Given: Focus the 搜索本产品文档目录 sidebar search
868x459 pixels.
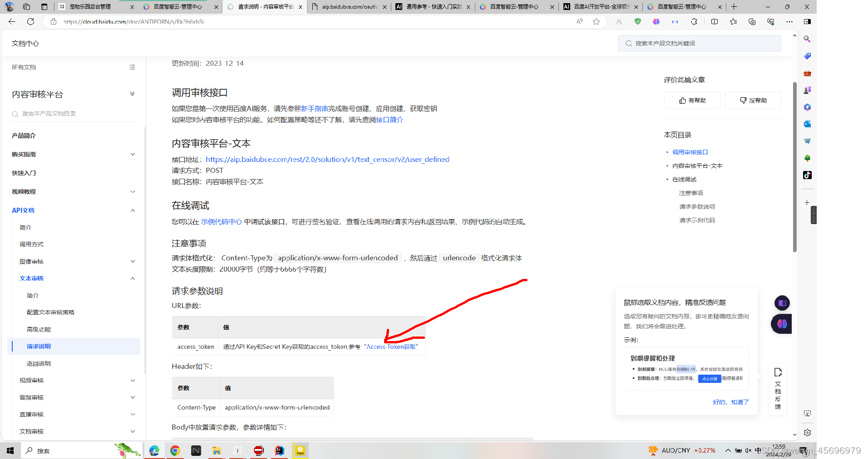Looking at the screenshot, I should point(74,114).
